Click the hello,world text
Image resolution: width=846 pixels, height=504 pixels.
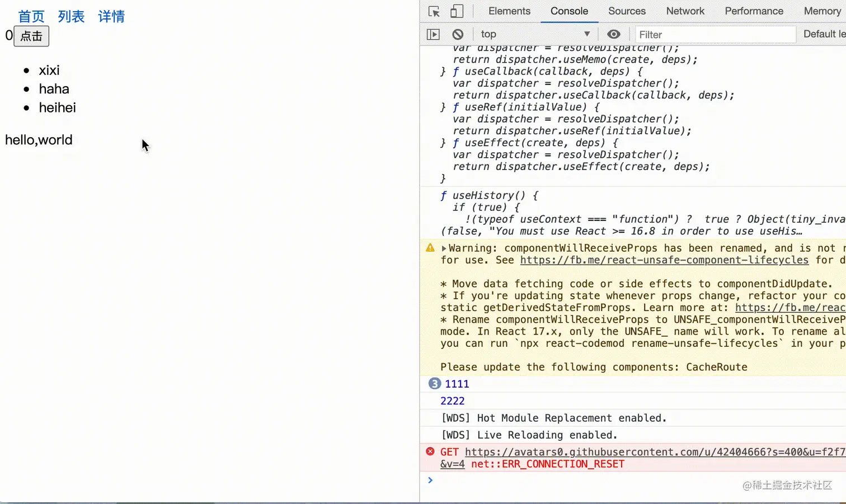[39, 140]
